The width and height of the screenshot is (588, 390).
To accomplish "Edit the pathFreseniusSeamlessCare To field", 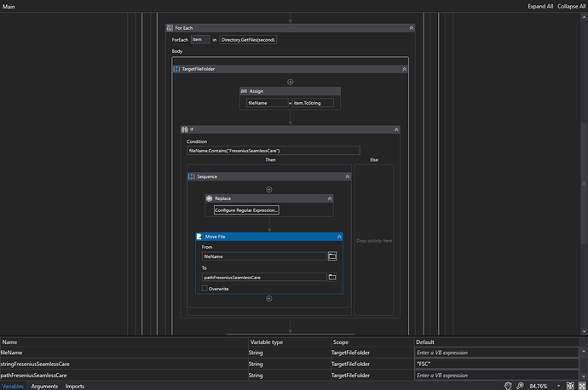I will [264, 278].
